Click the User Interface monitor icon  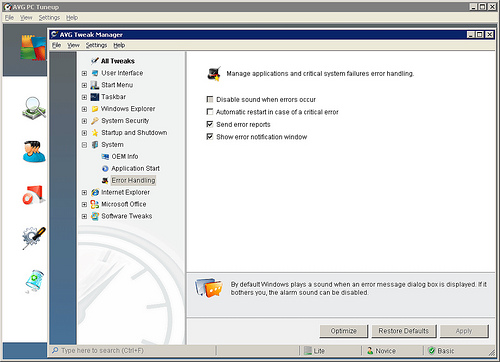(x=95, y=73)
